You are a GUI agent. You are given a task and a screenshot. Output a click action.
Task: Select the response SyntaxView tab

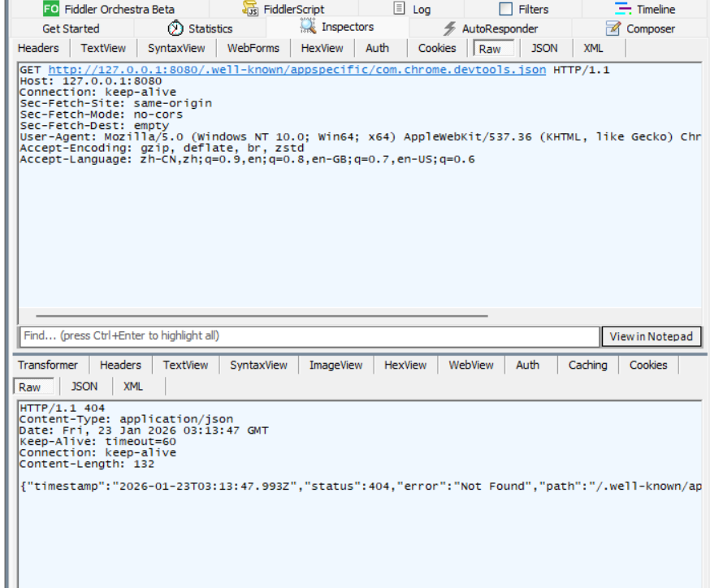tap(258, 365)
